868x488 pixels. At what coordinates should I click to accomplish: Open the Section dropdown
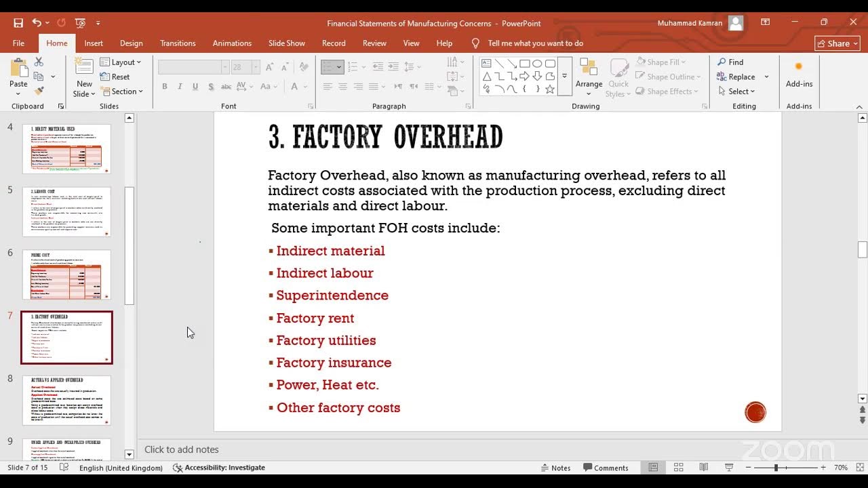(122, 91)
